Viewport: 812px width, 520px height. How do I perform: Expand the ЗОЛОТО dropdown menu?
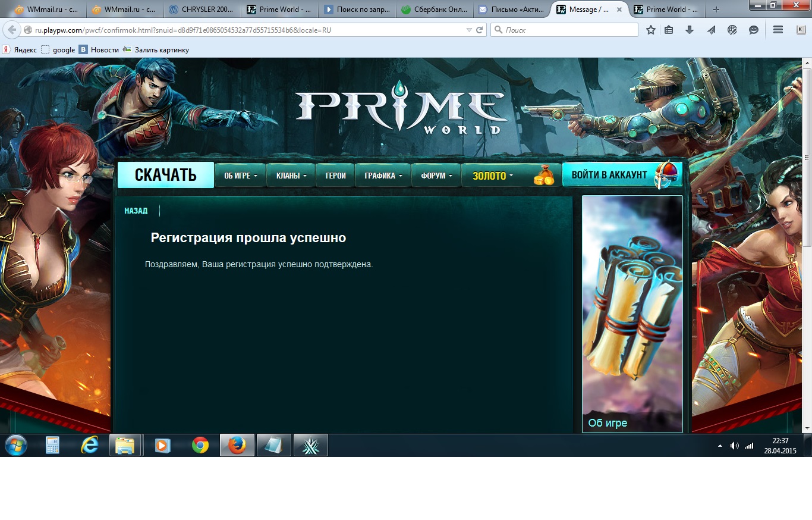(493, 176)
